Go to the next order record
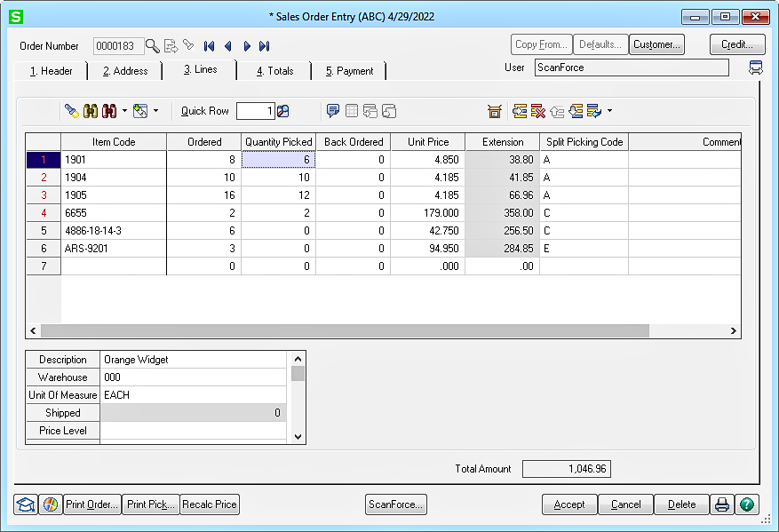 pyautogui.click(x=247, y=46)
